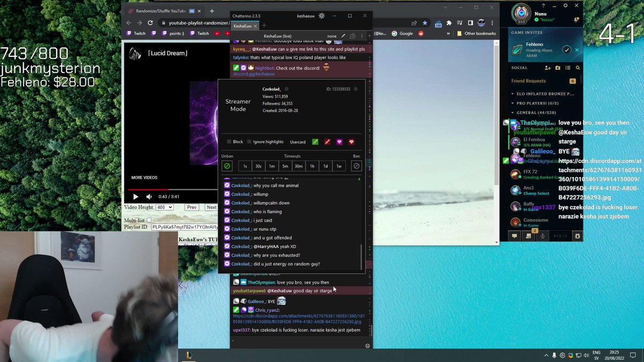
Task: Add a new split in Chatterino
Action: (x=369, y=36)
